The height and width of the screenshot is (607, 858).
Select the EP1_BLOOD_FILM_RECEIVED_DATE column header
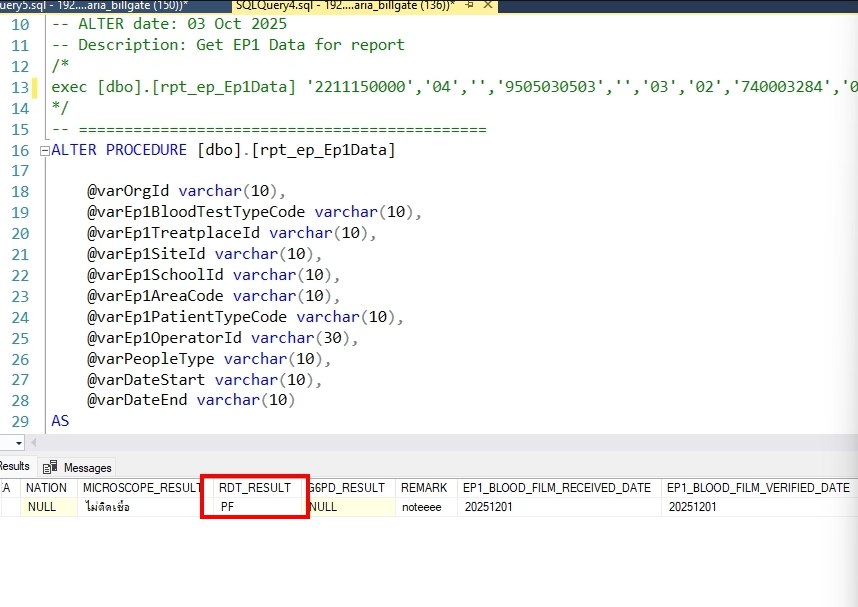click(x=556, y=488)
